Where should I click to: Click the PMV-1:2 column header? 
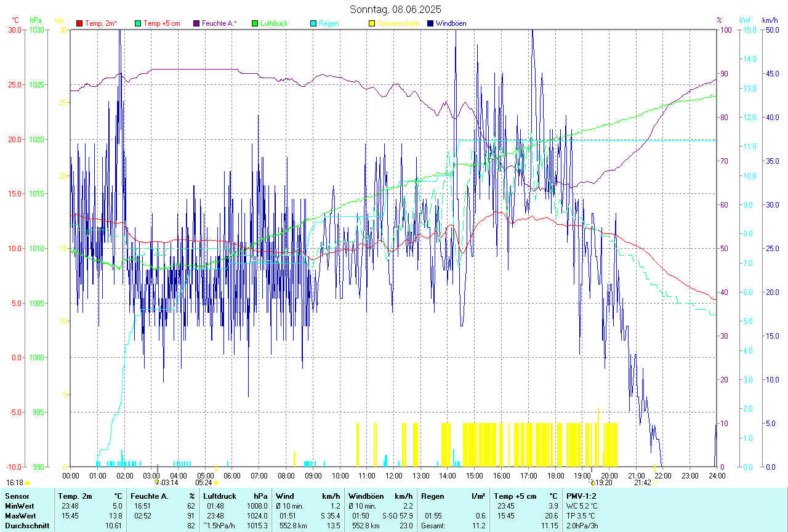(x=581, y=496)
